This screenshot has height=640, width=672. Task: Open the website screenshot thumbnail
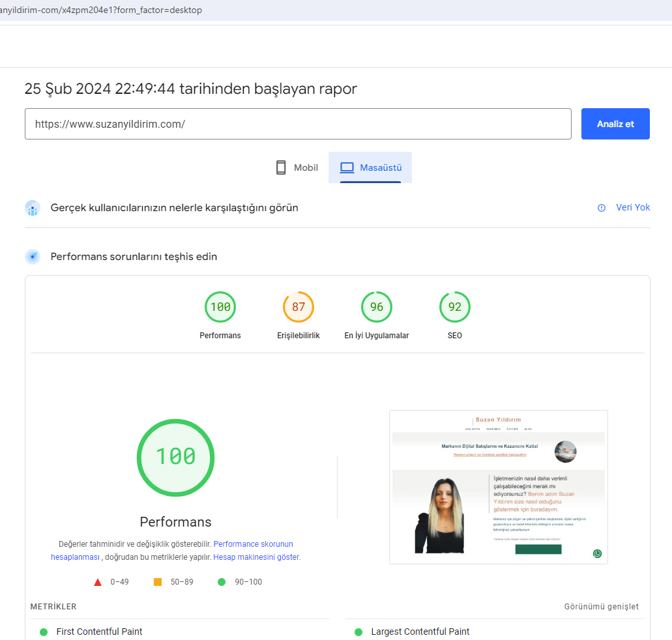[x=498, y=486]
